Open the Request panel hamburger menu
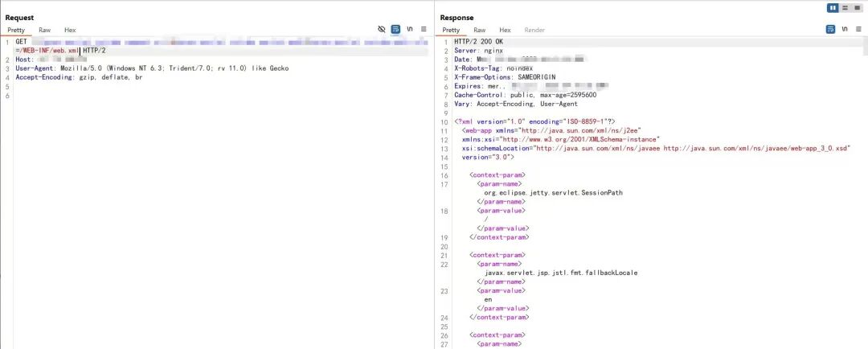Viewport: 868px width, 349px height. point(424,29)
